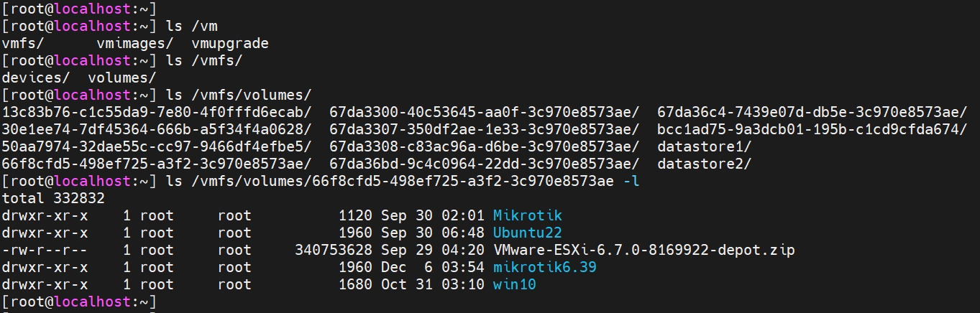
Task: Click the VMware-ESXi-6.7.0-8169922-depot.zip filename
Action: 644,250
